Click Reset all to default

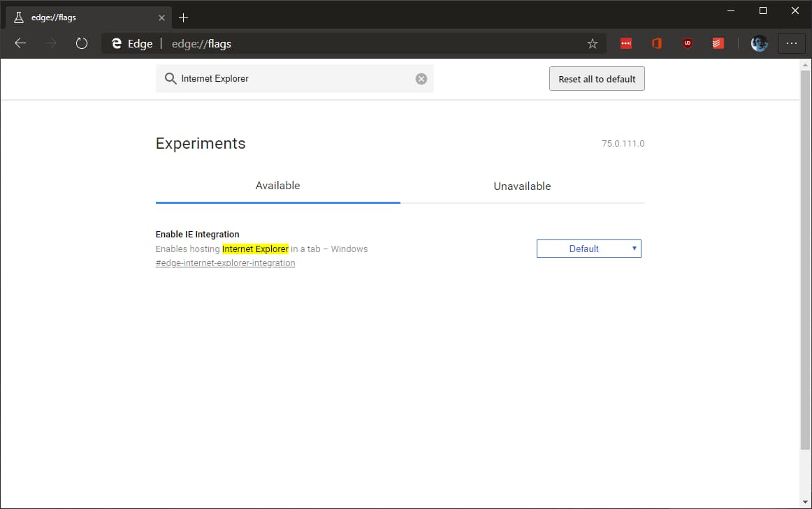pos(597,78)
